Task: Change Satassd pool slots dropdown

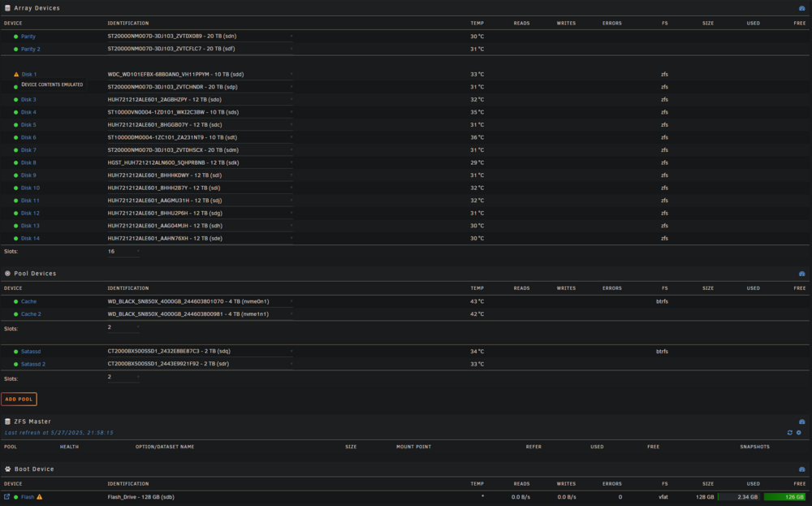Action: [123, 377]
